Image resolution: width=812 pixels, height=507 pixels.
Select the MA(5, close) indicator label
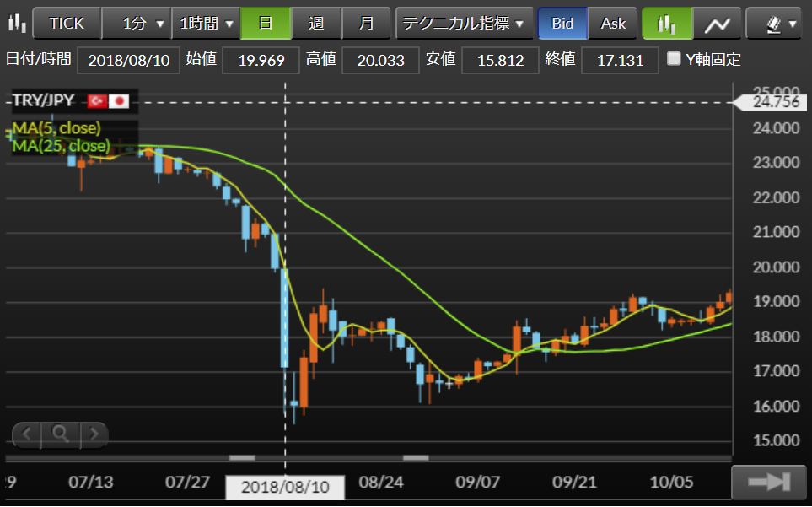(56, 128)
